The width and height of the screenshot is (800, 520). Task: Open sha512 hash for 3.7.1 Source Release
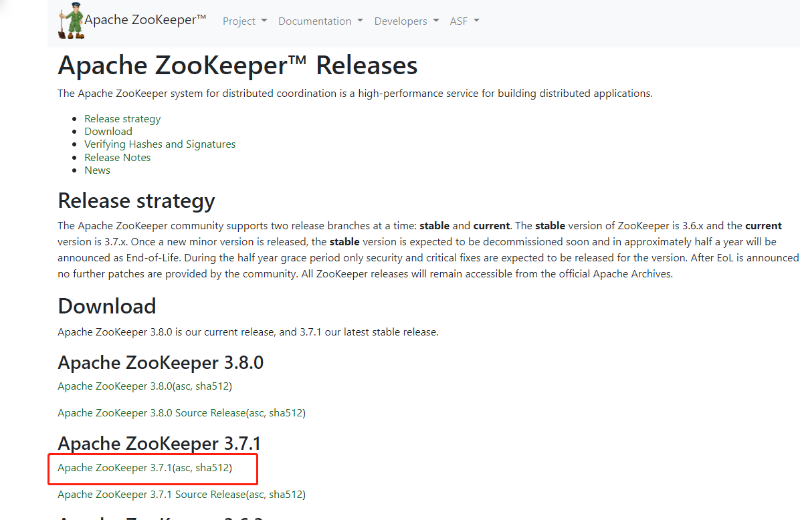pos(286,494)
